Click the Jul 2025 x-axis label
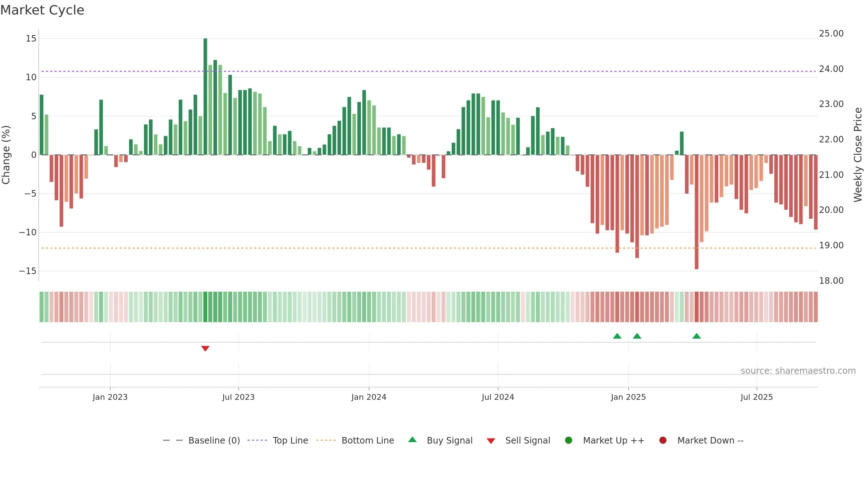The height and width of the screenshot is (488, 868). click(757, 397)
